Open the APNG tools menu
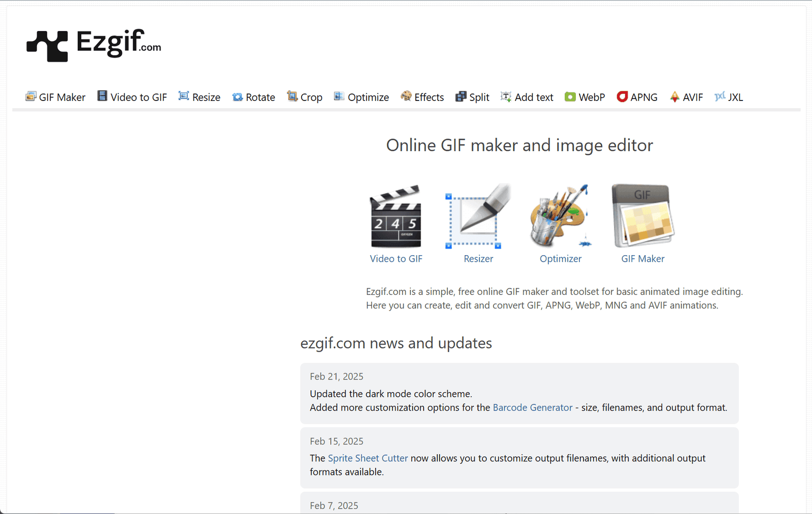The width and height of the screenshot is (812, 514). 637,97
